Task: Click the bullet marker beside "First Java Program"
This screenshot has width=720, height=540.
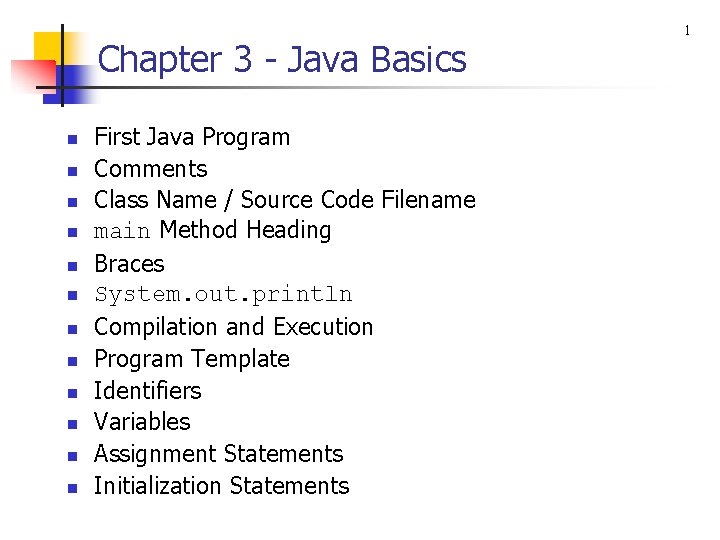Action: point(70,139)
